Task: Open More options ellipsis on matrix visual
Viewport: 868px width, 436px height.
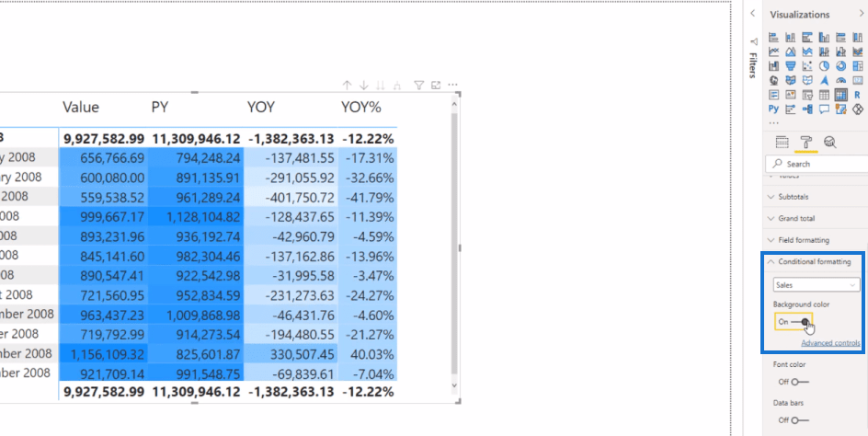Action: [x=452, y=86]
